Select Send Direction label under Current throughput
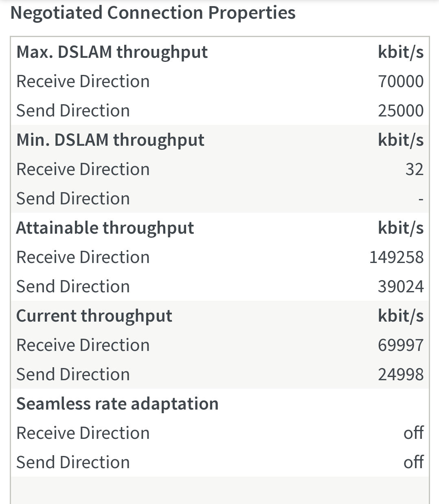This screenshot has width=439, height=504. [x=73, y=375]
